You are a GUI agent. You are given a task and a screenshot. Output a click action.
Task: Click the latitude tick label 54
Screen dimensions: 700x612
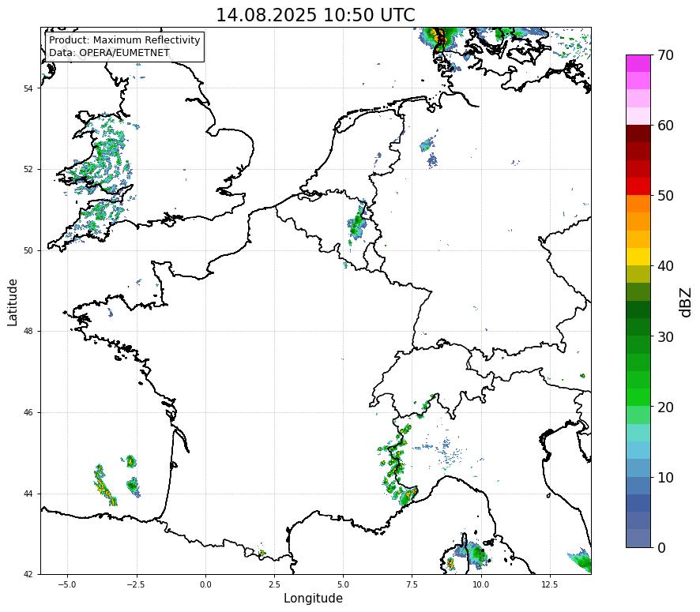point(28,88)
